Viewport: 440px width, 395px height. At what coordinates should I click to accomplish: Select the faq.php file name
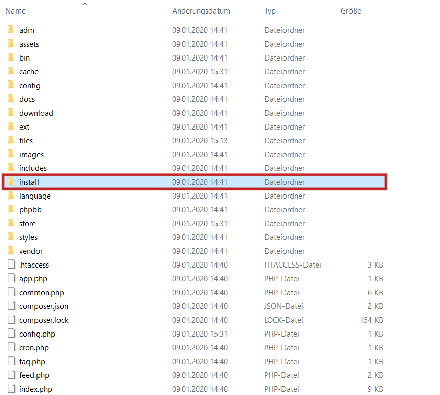click(x=32, y=361)
